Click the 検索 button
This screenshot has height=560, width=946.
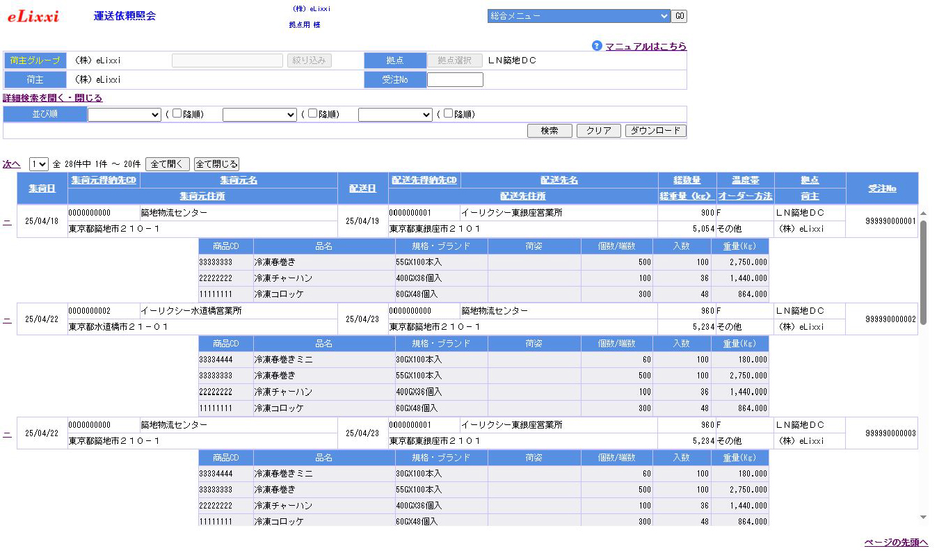[x=550, y=131]
